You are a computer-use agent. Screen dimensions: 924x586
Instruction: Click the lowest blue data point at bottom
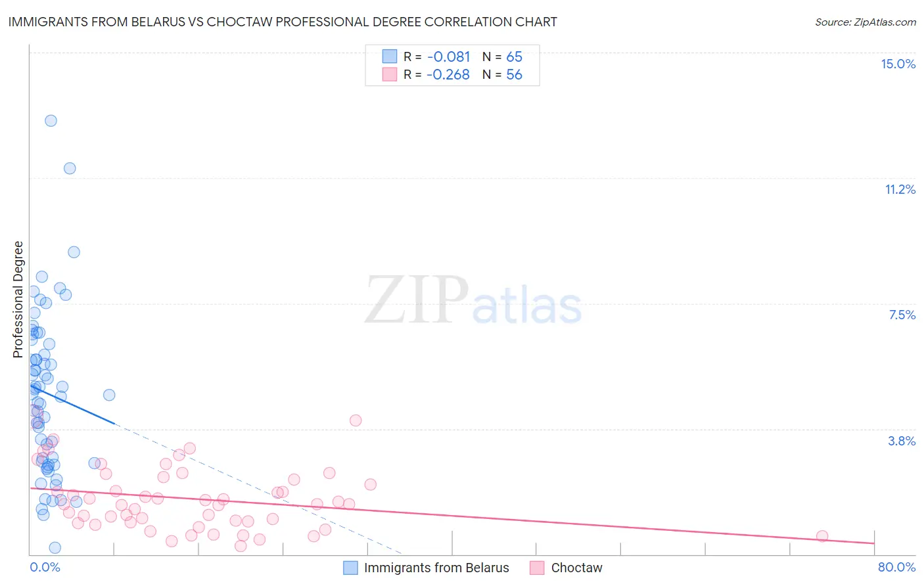(x=55, y=548)
